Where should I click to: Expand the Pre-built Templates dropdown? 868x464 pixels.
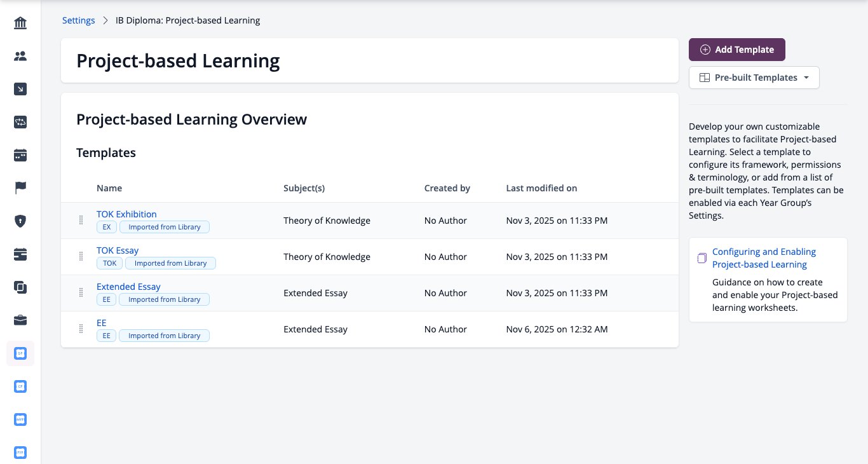(x=754, y=78)
